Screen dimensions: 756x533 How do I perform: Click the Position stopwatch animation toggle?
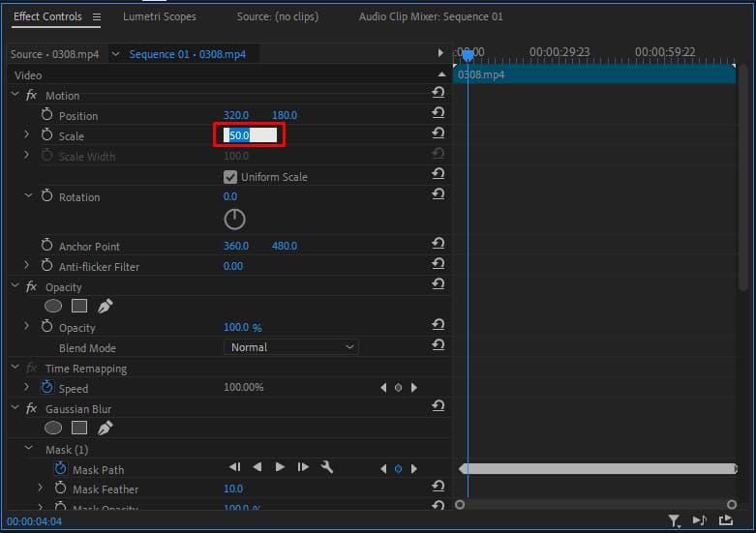47,115
